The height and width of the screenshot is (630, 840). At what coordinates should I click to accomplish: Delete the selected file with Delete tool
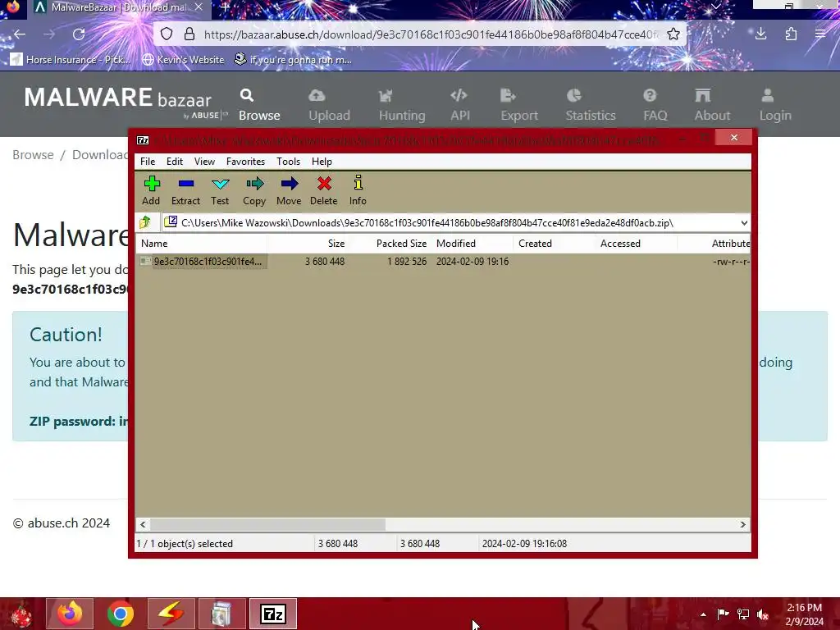323,190
